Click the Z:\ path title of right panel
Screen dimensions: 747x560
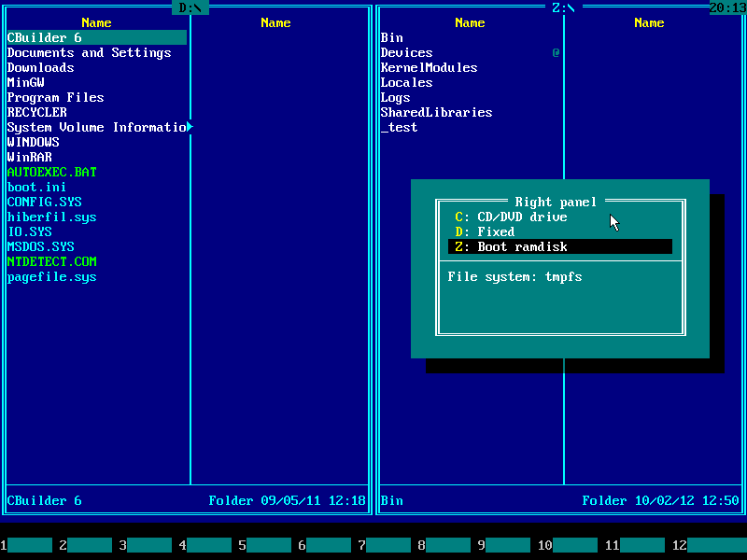(564, 7)
